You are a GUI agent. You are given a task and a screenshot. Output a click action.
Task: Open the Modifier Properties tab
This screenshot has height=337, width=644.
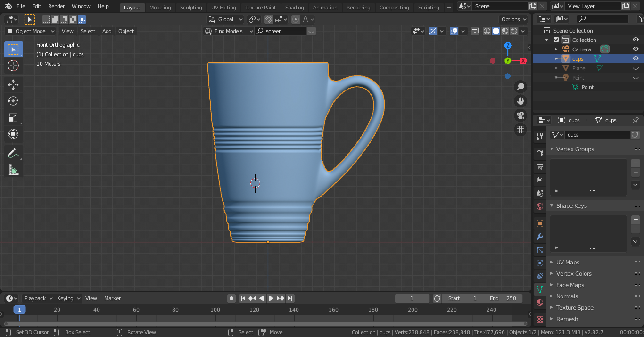539,237
